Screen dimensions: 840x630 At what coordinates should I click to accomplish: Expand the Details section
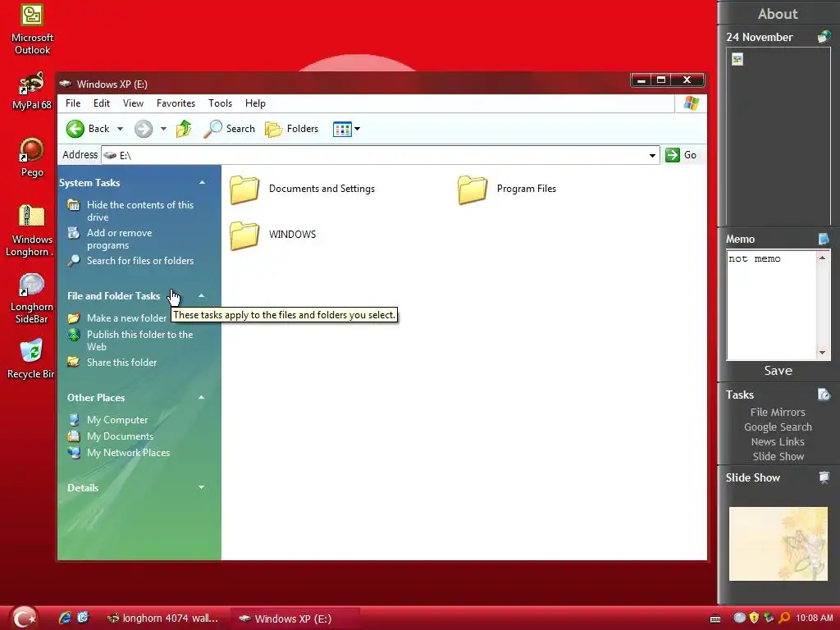pos(202,487)
